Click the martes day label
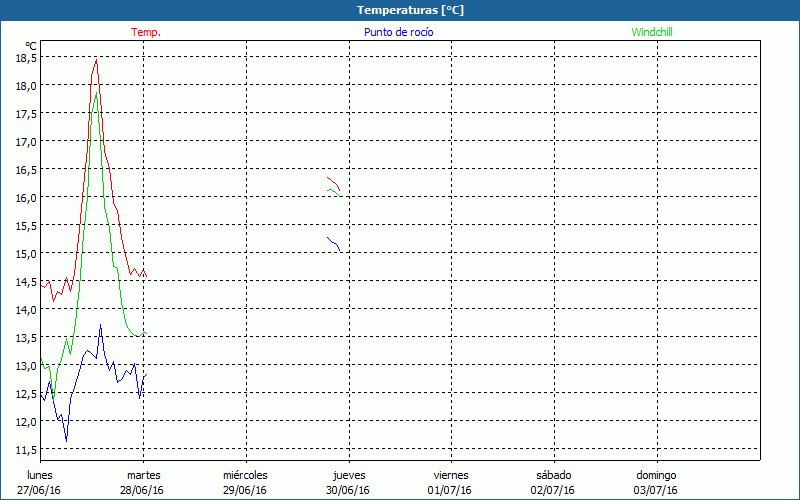 click(x=144, y=475)
